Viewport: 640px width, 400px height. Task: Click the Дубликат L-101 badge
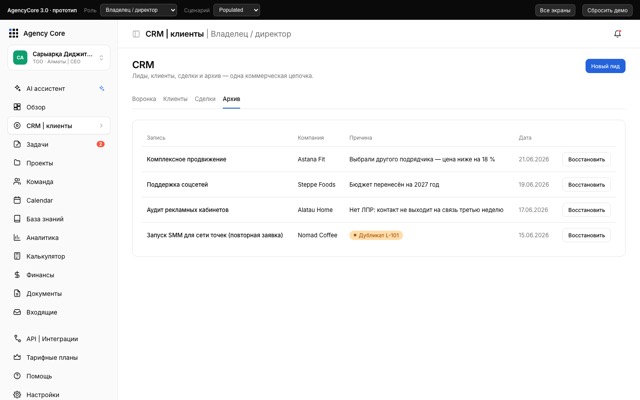pyautogui.click(x=376, y=235)
